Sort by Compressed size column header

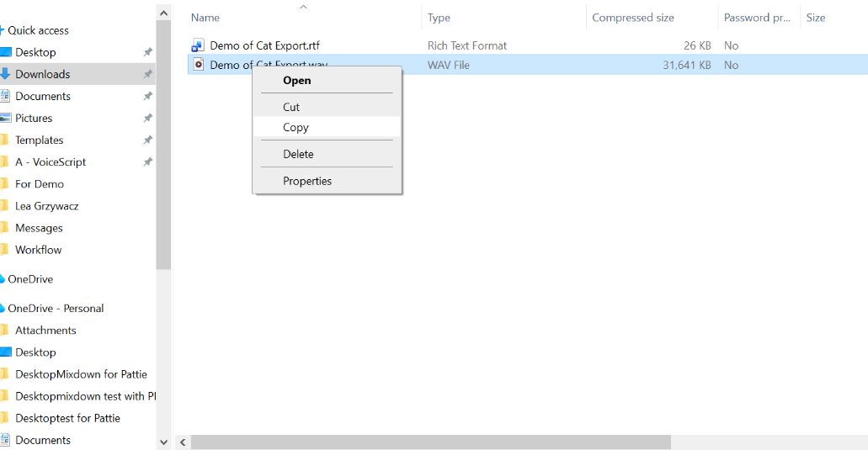click(631, 18)
